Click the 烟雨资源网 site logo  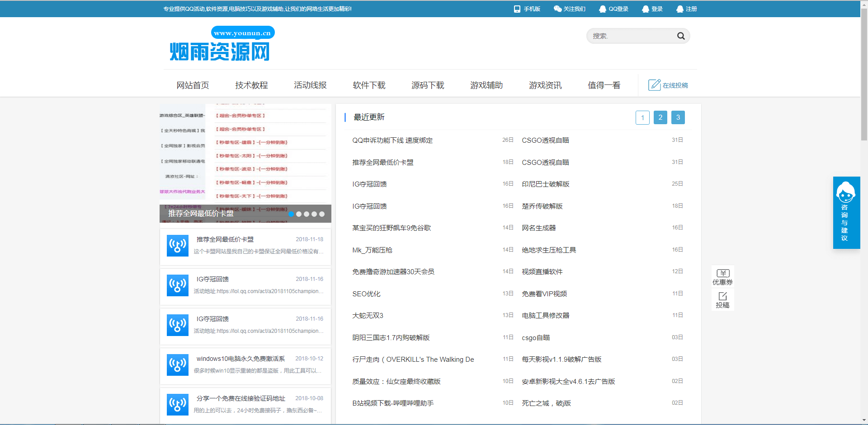pos(220,50)
